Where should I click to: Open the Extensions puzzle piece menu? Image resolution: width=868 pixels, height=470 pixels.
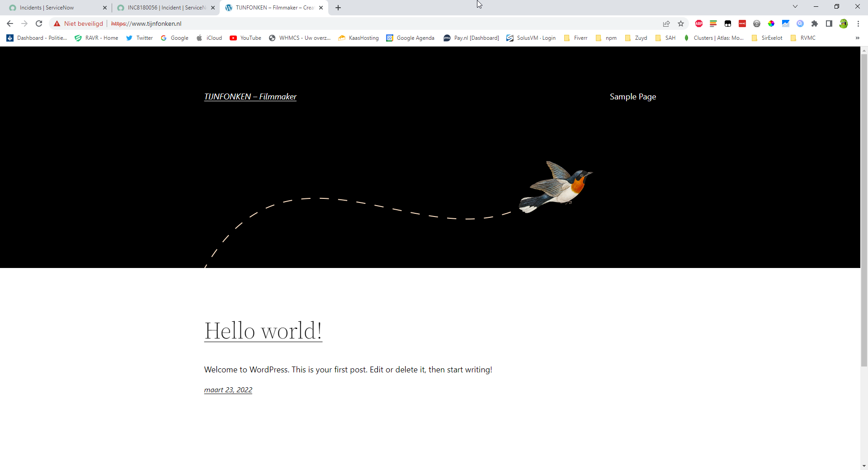point(815,23)
